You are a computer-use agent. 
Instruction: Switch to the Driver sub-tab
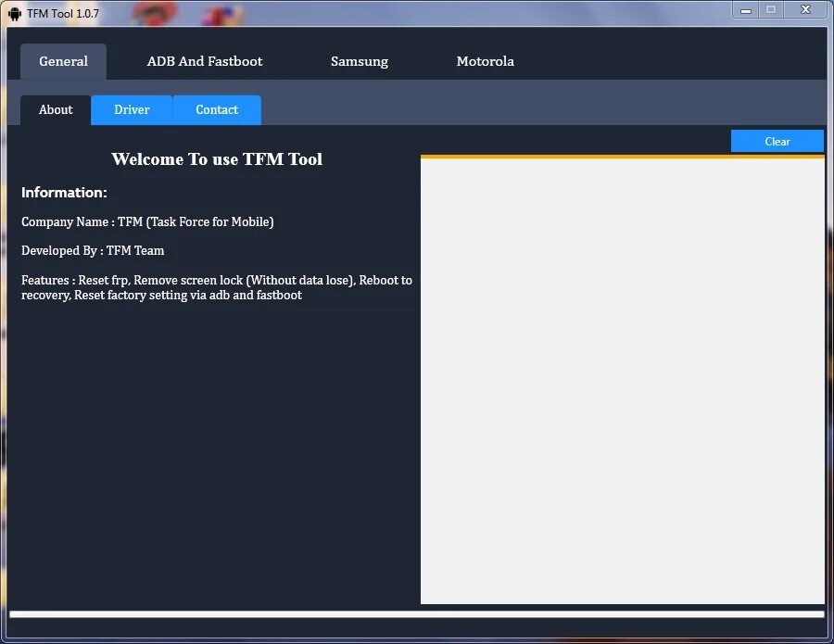(x=132, y=110)
